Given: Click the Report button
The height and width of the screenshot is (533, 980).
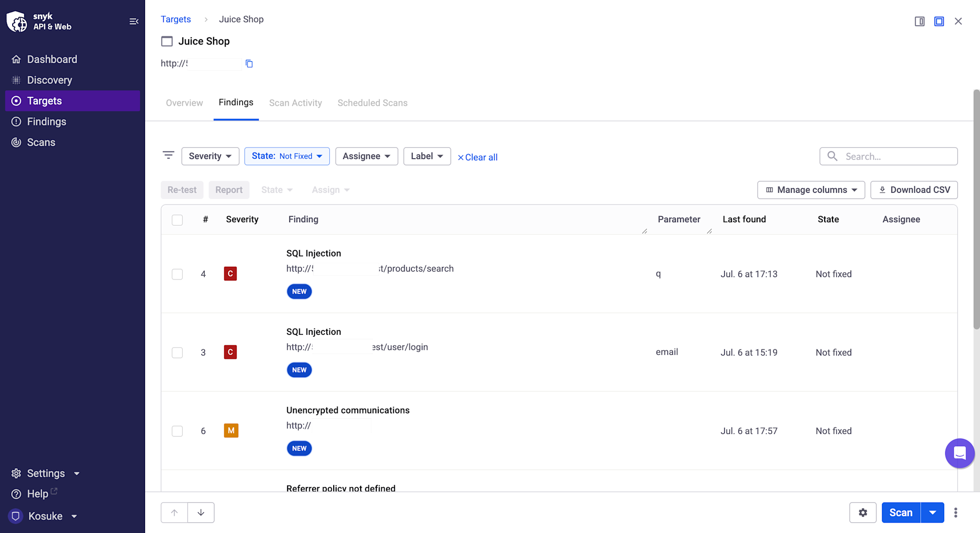Looking at the screenshot, I should click(x=229, y=190).
